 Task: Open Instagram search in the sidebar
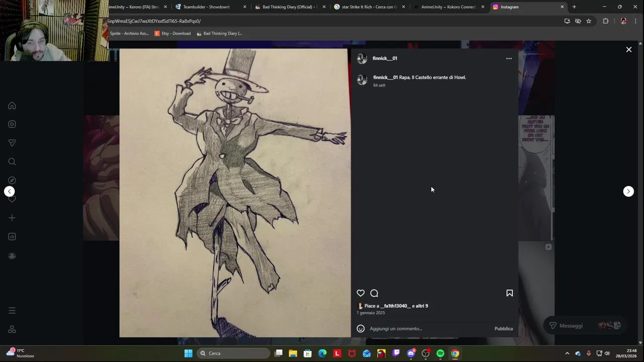coord(12,161)
